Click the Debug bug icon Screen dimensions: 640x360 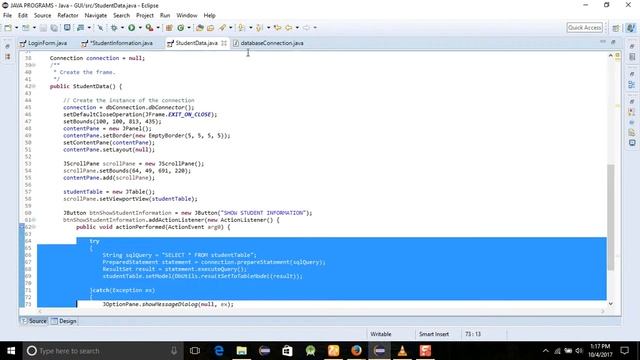tap(114, 28)
